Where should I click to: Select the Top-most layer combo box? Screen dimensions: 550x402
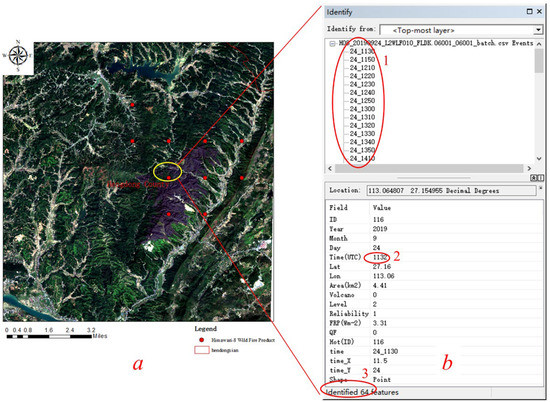[x=461, y=30]
